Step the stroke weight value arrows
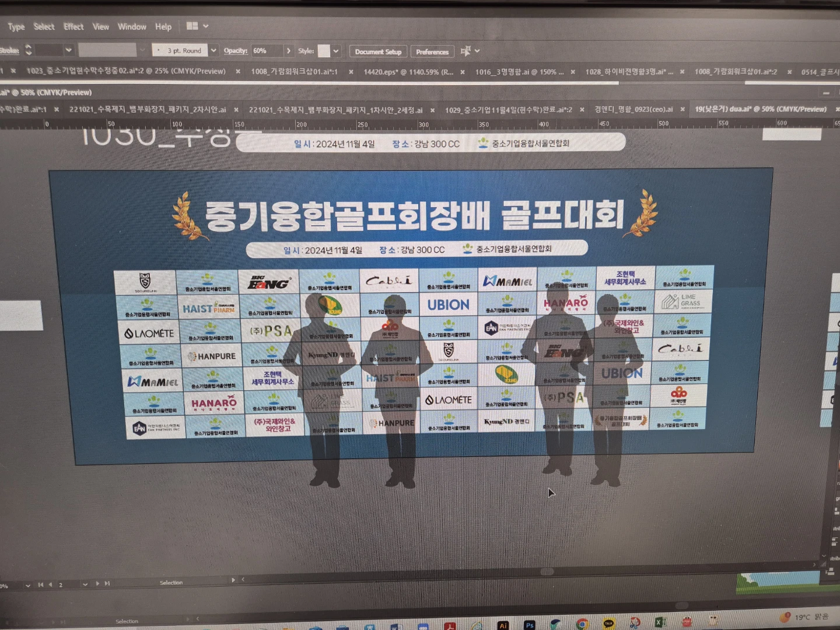 coord(29,50)
